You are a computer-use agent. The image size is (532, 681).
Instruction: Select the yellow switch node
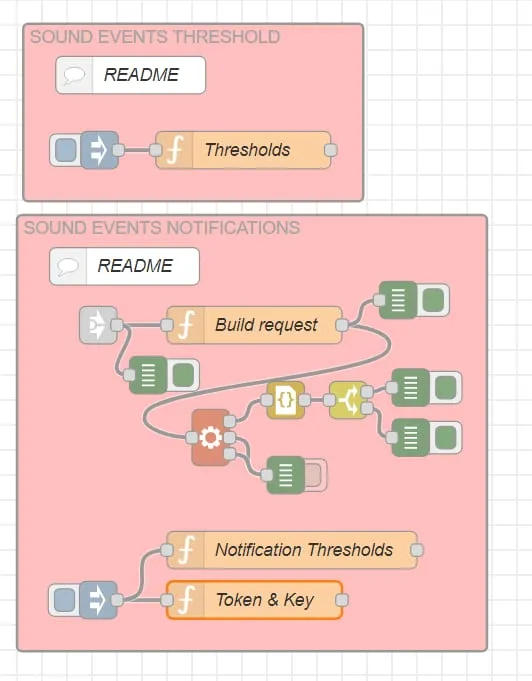tap(348, 400)
